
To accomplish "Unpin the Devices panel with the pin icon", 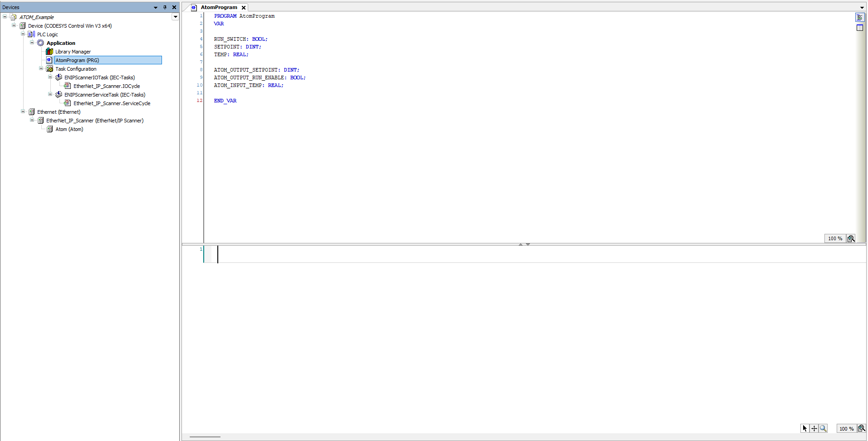I will (x=165, y=7).
